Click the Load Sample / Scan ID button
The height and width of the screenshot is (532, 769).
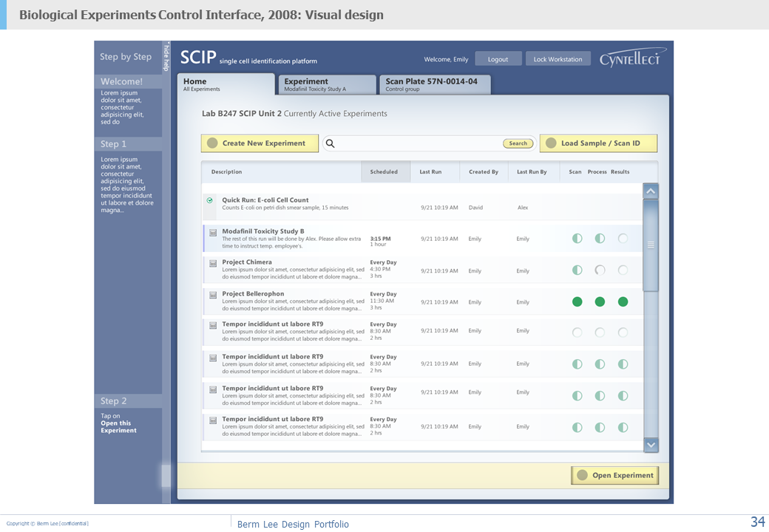(x=598, y=143)
